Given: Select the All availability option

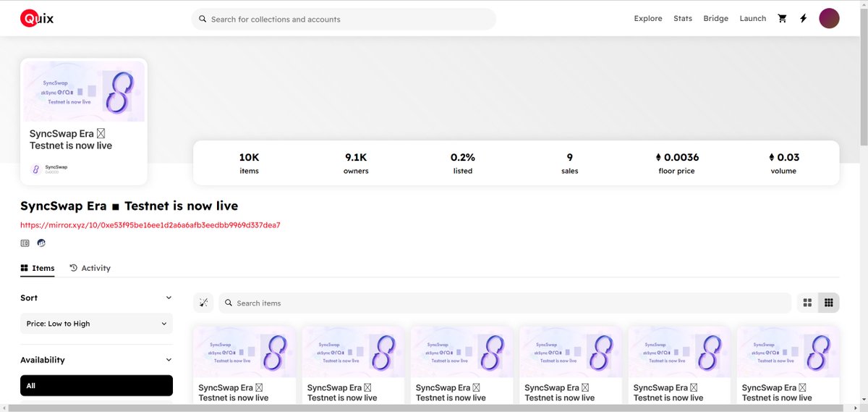Looking at the screenshot, I should (x=96, y=386).
